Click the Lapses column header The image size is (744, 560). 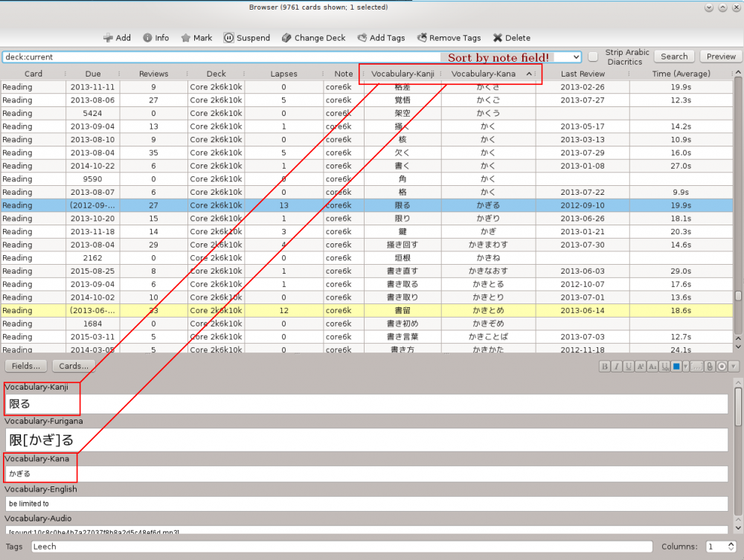(283, 74)
